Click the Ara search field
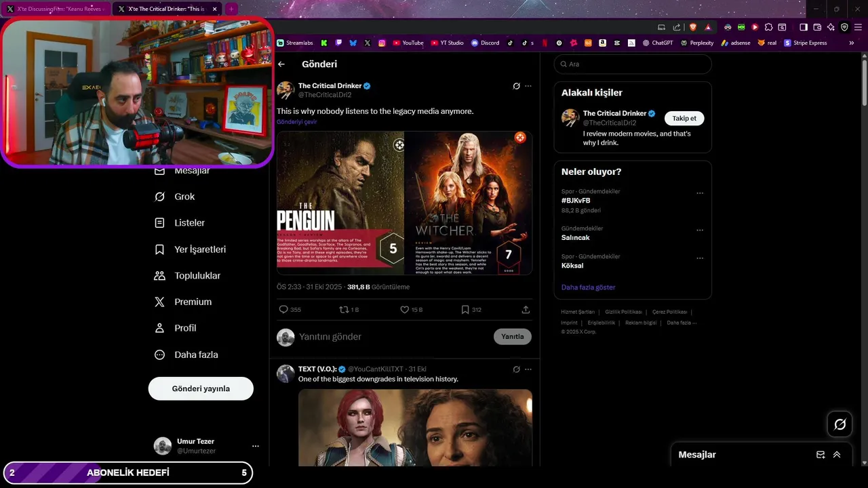The width and height of the screenshot is (868, 488). click(633, 64)
